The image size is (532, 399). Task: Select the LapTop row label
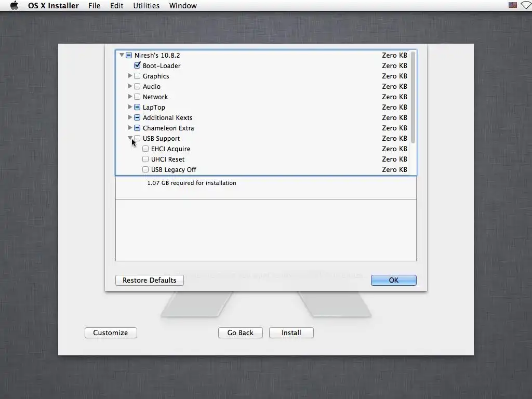[154, 108]
